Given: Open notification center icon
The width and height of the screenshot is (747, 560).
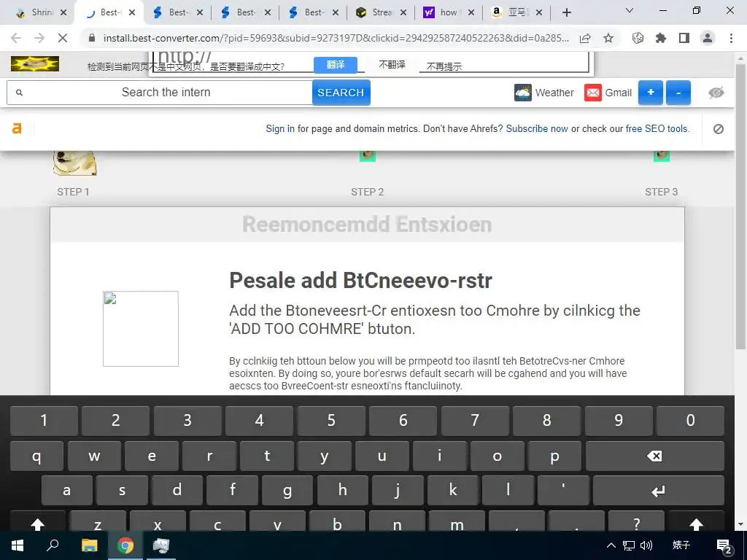Looking at the screenshot, I should point(724,546).
